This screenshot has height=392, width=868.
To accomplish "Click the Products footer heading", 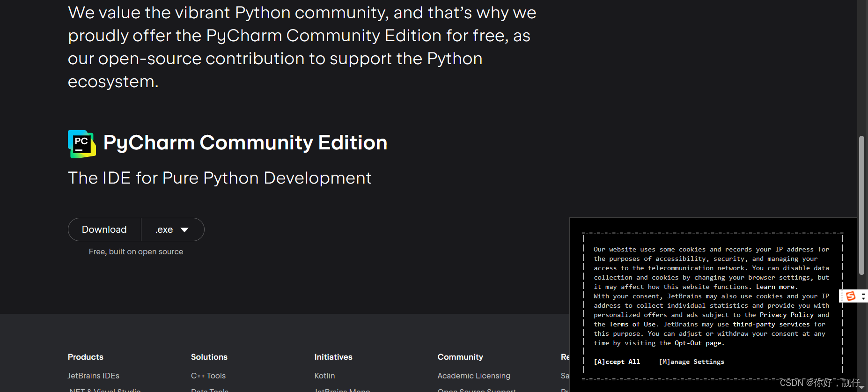I will click(x=86, y=357).
